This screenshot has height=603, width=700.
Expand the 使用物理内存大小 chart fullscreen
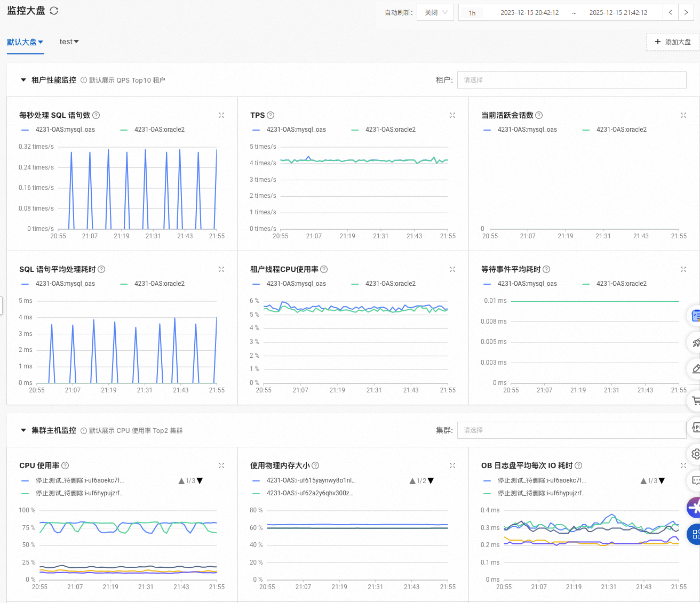pyautogui.click(x=452, y=465)
